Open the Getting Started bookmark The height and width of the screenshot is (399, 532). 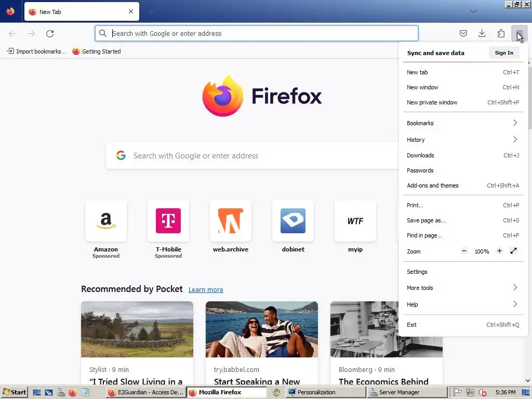pyautogui.click(x=97, y=51)
